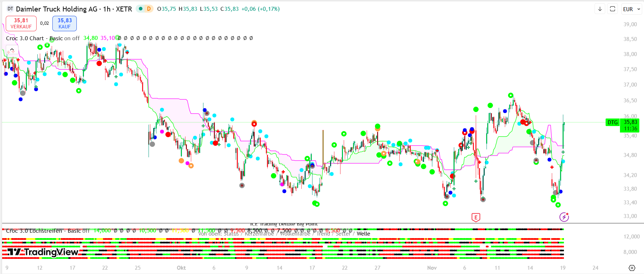Click the orange D delayed-data badge
Viewport: 644px width, 274px height.
[149, 9]
